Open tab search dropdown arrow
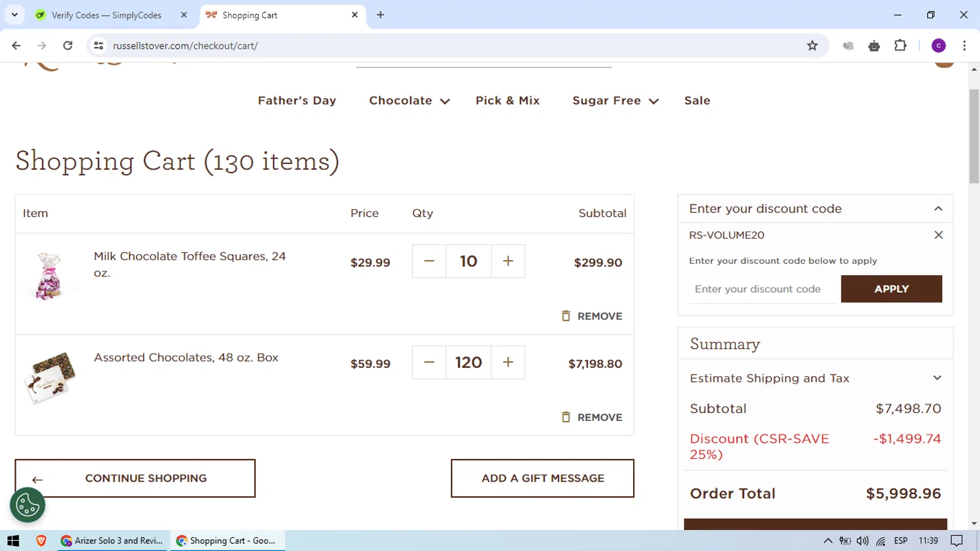 14,15
